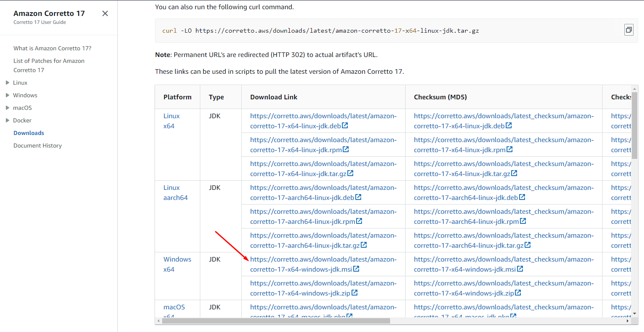
Task: Open external icon of x64-windows-jdk.msi download link
Action: [x=356, y=269]
